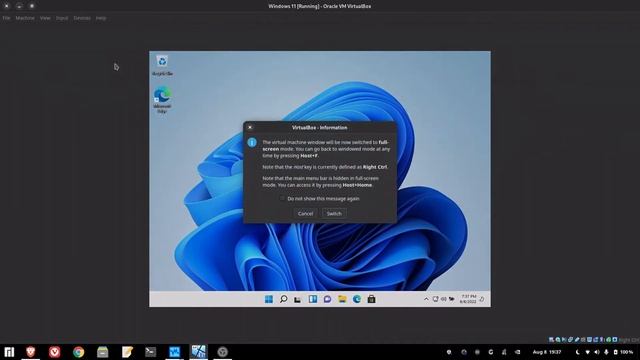Click the guest taskbar clock showing 7:37 PM

468,299
